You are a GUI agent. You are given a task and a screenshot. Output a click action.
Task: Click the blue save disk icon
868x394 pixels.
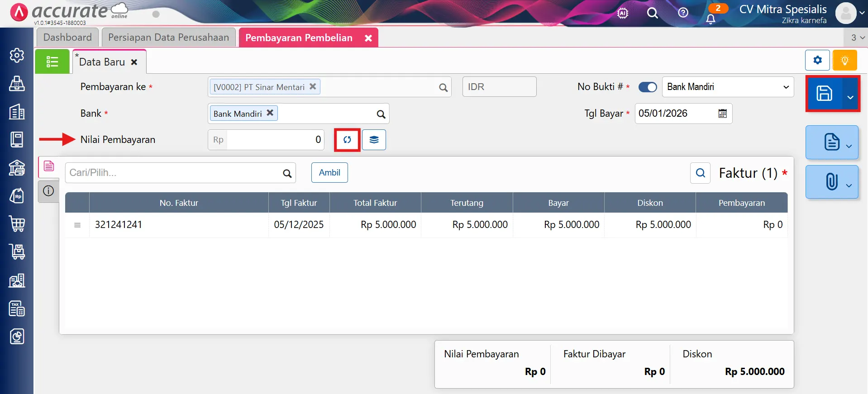click(824, 94)
